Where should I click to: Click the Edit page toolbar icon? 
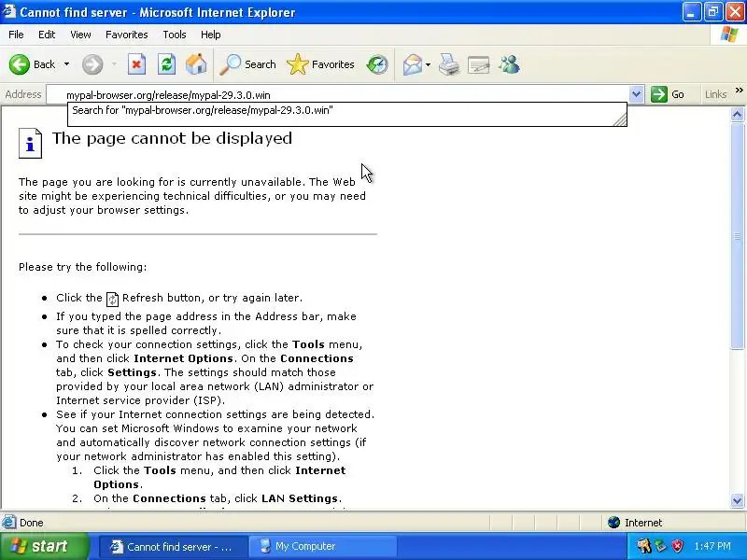[x=479, y=64]
